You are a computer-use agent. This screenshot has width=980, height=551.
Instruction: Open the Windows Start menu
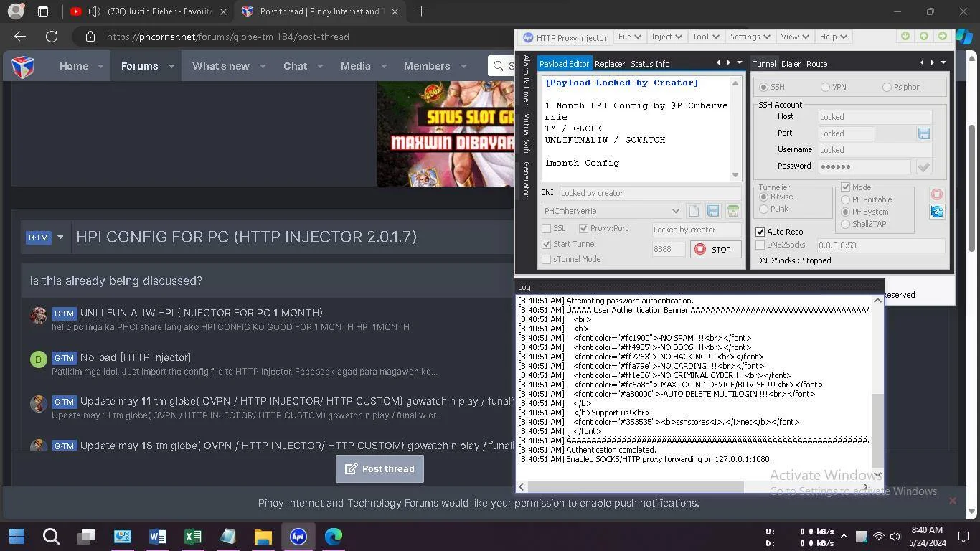coord(17,536)
